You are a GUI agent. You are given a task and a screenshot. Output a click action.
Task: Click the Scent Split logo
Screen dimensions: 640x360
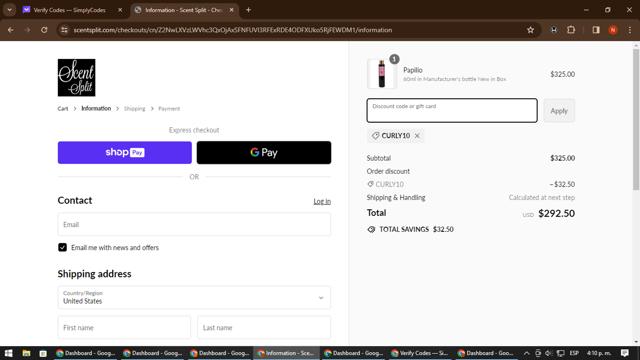pyautogui.click(x=76, y=78)
